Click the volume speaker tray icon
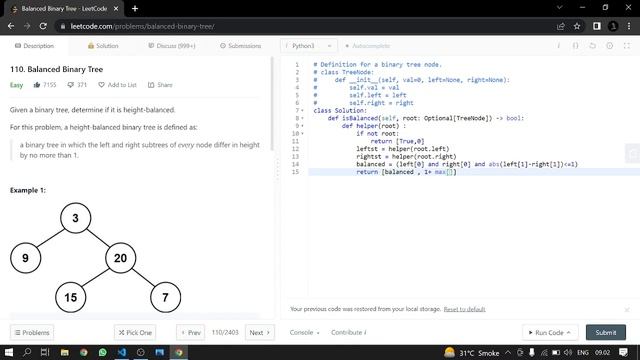The height and width of the screenshot is (360, 640). click(568, 352)
